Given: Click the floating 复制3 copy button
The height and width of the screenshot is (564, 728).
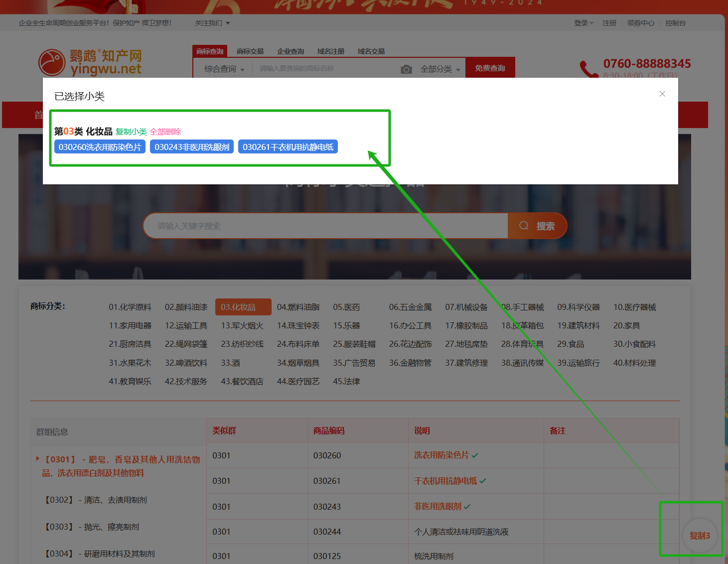Looking at the screenshot, I should tap(699, 536).
